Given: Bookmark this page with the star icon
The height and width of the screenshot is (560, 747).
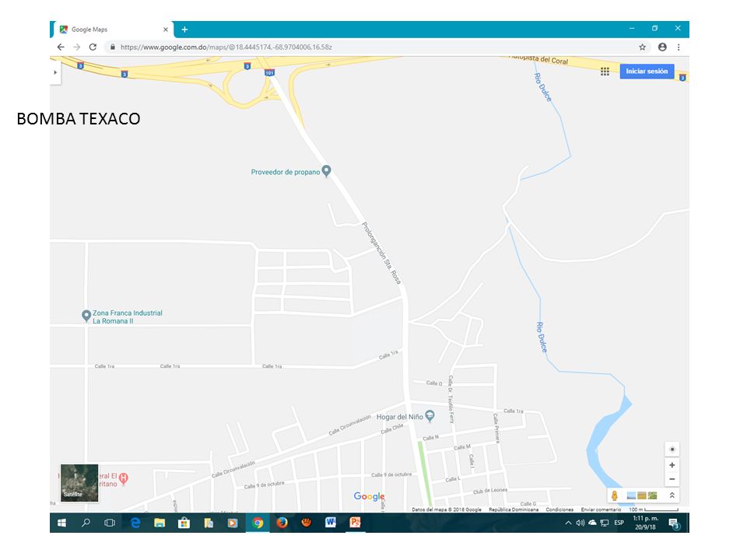Looking at the screenshot, I should point(642,47).
